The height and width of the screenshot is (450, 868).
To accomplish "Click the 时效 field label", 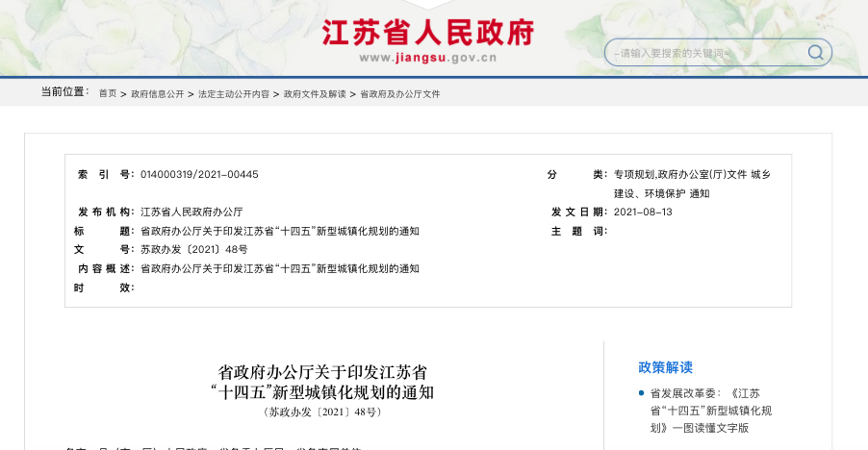I will [104, 287].
